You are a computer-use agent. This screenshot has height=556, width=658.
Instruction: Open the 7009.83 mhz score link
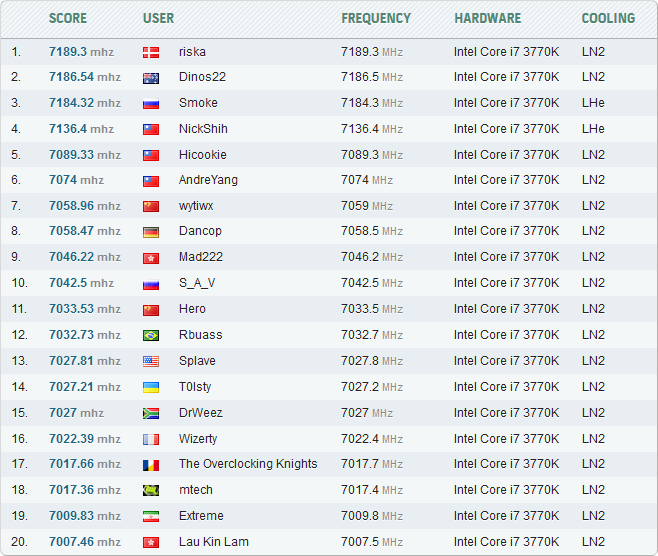pyautogui.click(x=85, y=516)
